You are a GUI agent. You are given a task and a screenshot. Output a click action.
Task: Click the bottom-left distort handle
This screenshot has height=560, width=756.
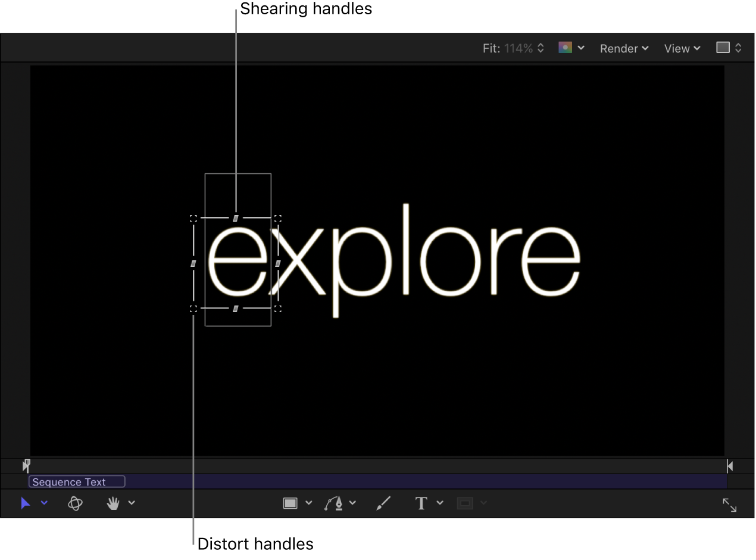[193, 309]
